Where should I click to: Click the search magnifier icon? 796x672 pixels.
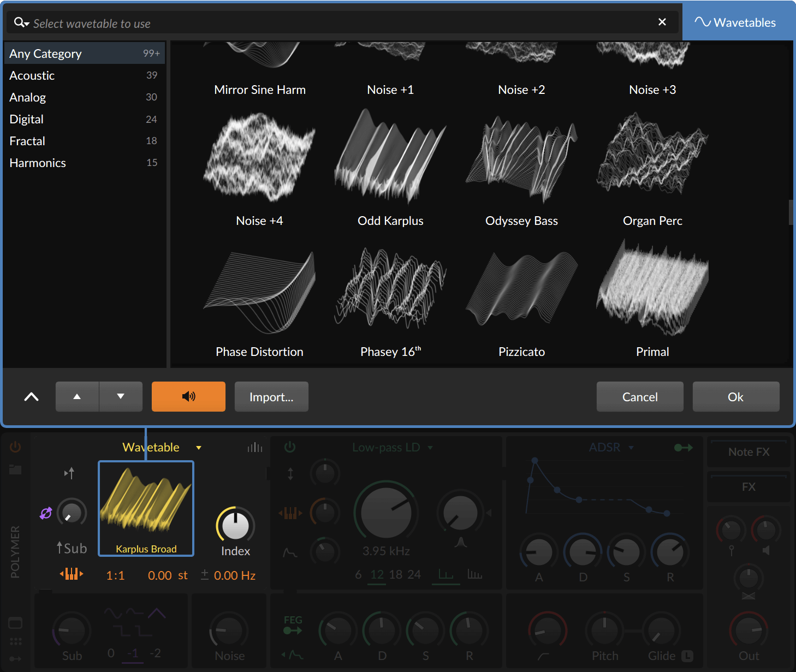(x=20, y=22)
